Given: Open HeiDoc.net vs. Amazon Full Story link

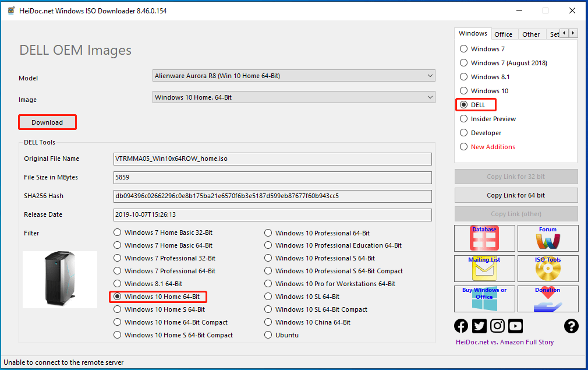Looking at the screenshot, I should click(505, 342).
